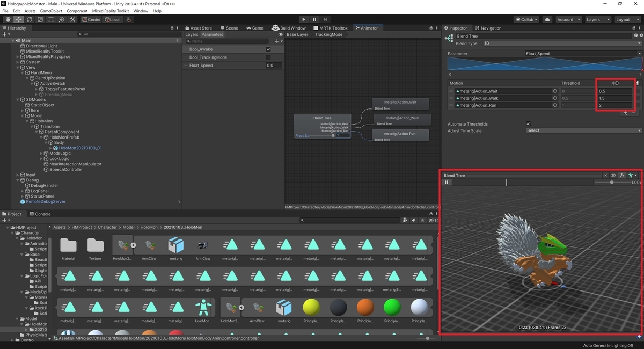The image size is (644, 349).
Task: Toggle Animator layer visibility eye icon
Action: point(281,34)
